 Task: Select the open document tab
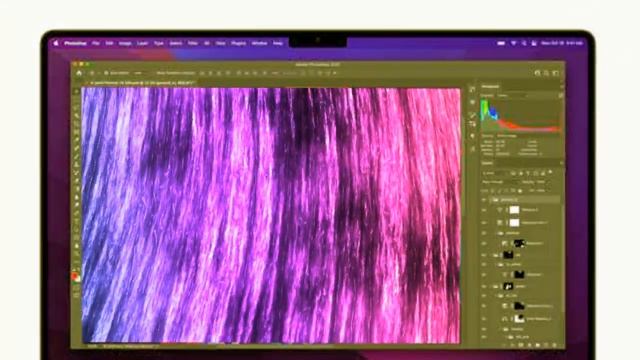[140, 82]
